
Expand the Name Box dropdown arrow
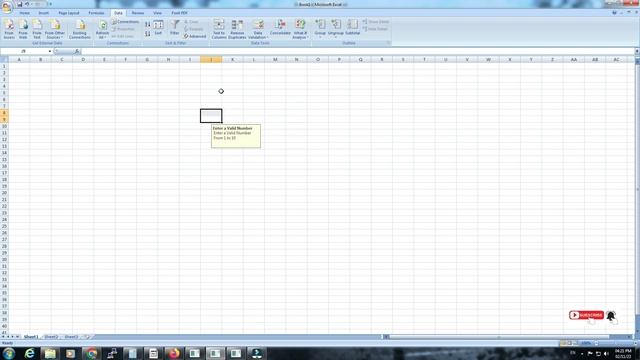50,51
